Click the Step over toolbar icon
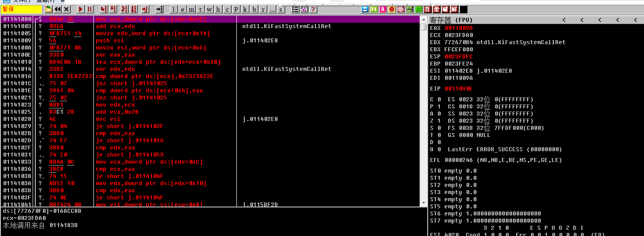This screenshot has height=236, width=644. click(x=113, y=9)
